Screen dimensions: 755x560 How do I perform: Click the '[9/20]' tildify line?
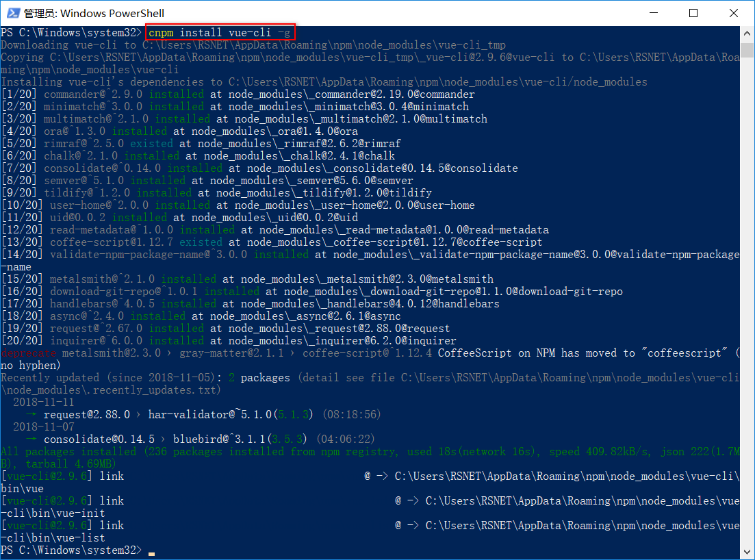[x=216, y=192]
